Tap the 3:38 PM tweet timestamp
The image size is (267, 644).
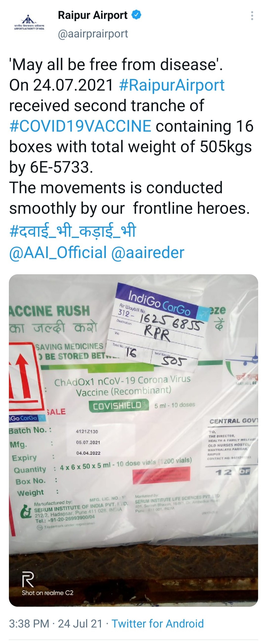point(29,623)
